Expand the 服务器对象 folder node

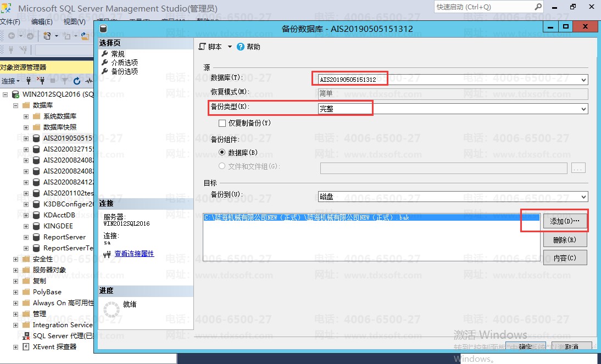coord(16,270)
